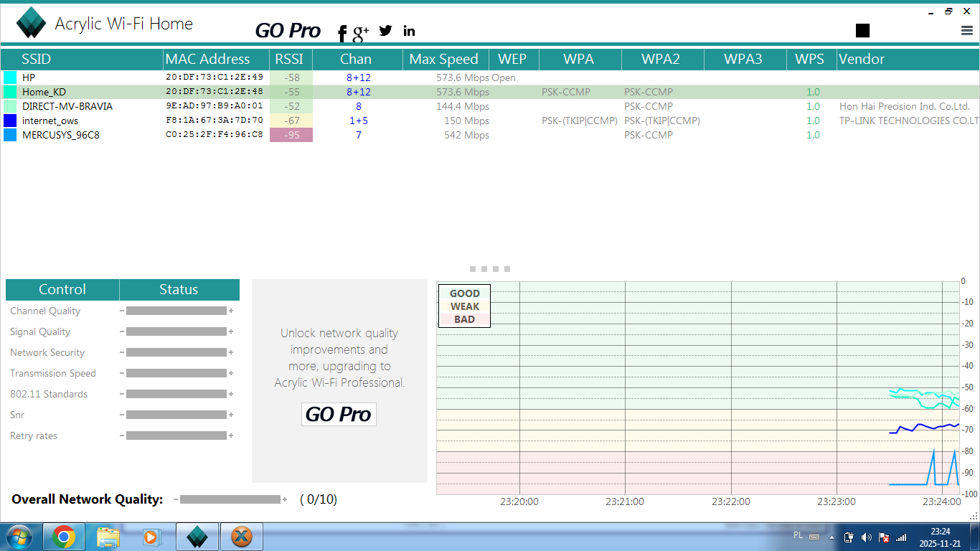
Task: Open the Windows Start orb
Action: (19, 537)
